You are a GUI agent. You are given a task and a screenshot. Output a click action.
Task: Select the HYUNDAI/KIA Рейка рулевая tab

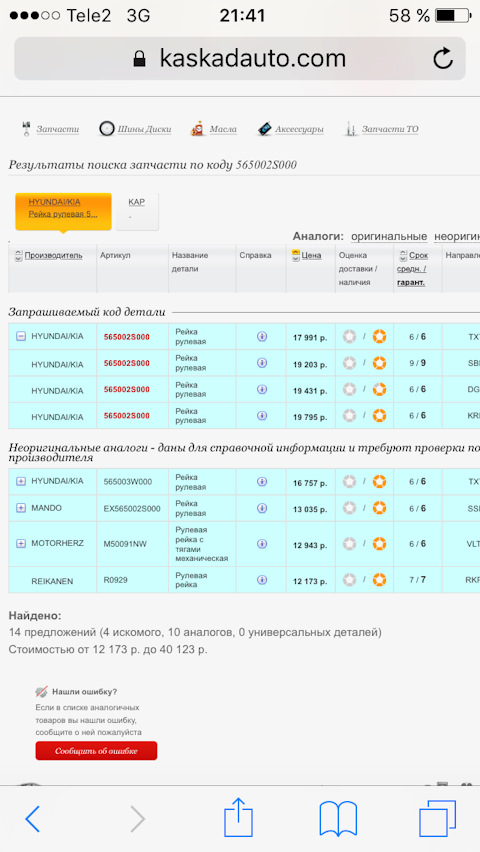pos(63,211)
